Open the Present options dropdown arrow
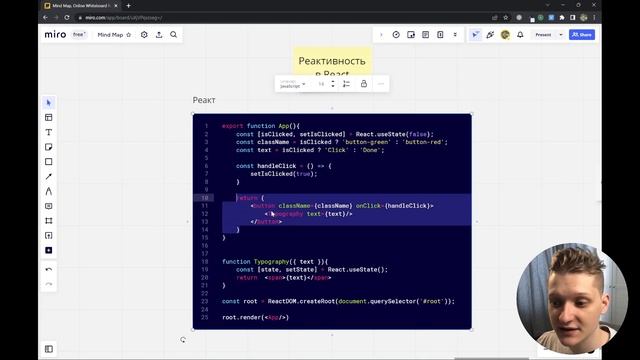 click(561, 35)
